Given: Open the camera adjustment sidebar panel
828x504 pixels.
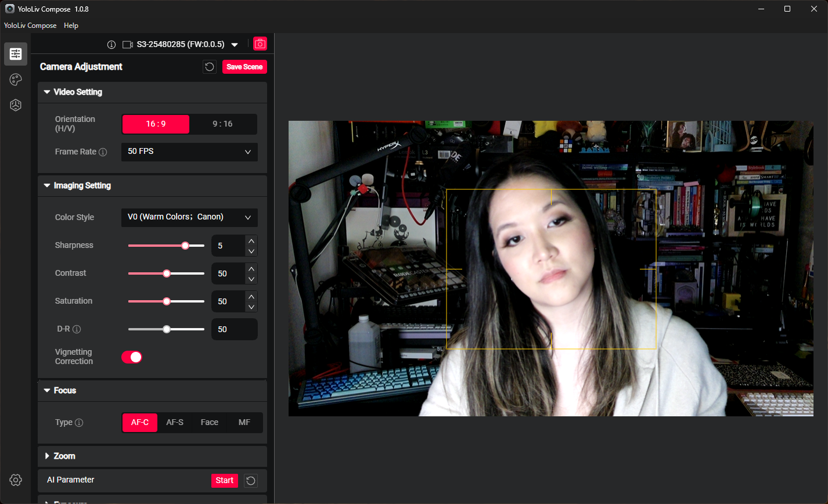Looking at the screenshot, I should [16, 54].
